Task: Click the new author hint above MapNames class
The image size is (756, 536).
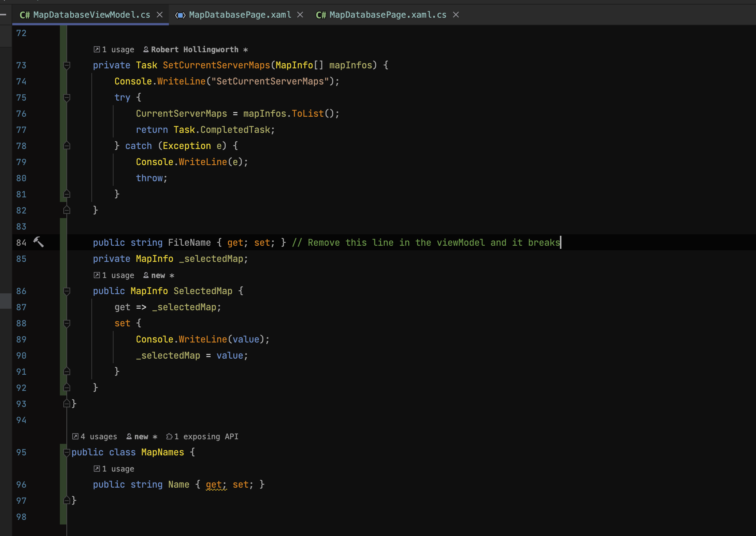Action: 141,437
